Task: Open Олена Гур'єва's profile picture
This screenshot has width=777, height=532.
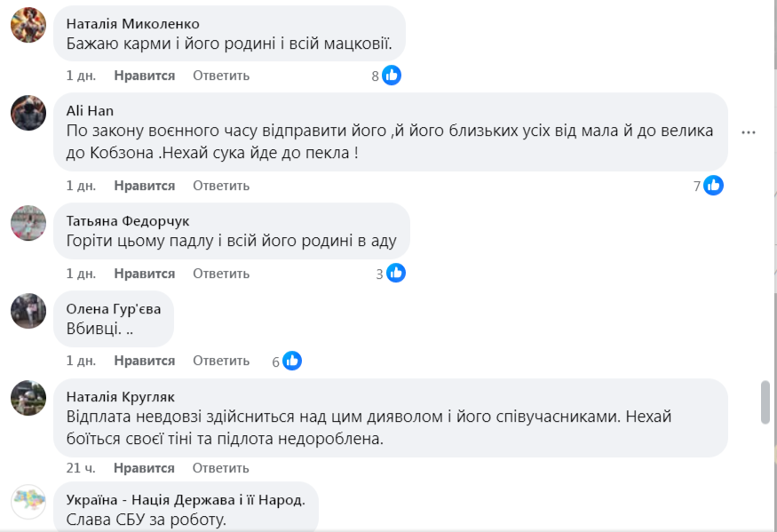Action: tap(28, 311)
